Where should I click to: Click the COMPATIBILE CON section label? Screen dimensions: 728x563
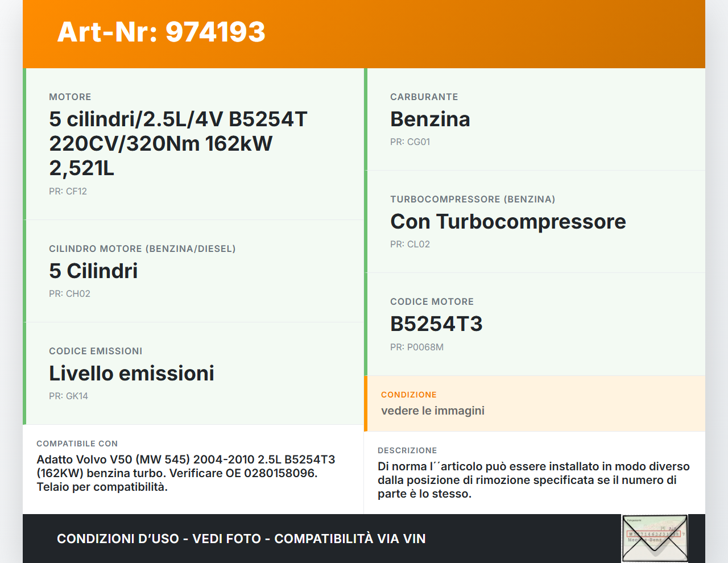(x=77, y=444)
